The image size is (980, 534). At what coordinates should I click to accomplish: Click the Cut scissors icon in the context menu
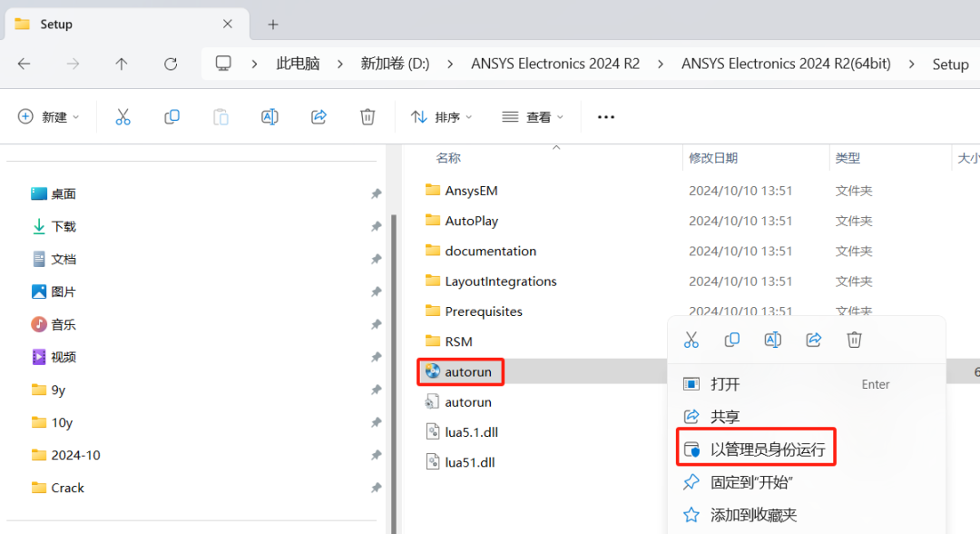pyautogui.click(x=691, y=340)
